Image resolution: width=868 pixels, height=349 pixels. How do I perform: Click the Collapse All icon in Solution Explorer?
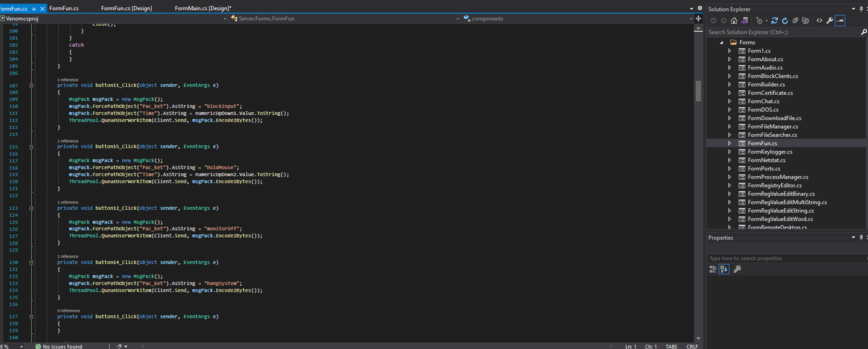coord(795,20)
